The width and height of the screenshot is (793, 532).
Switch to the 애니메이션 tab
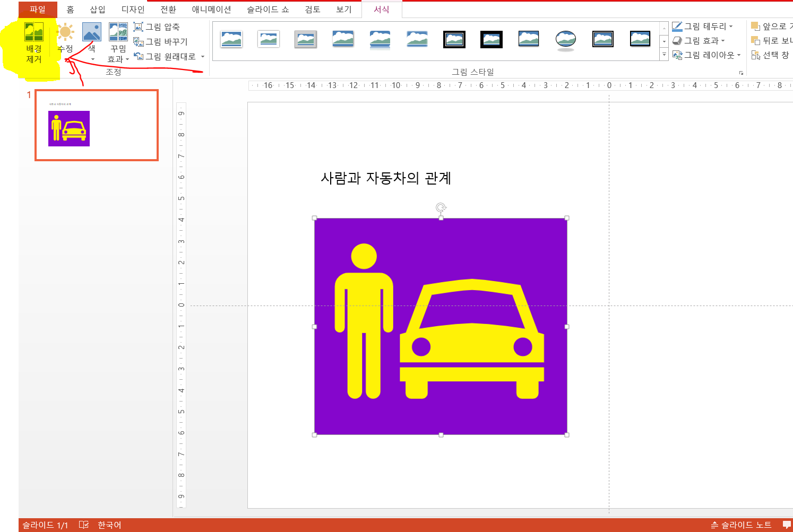point(211,10)
